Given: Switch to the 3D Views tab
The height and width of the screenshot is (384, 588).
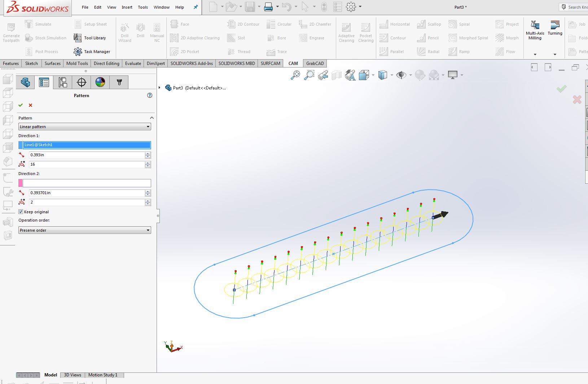Looking at the screenshot, I should pos(73,375).
